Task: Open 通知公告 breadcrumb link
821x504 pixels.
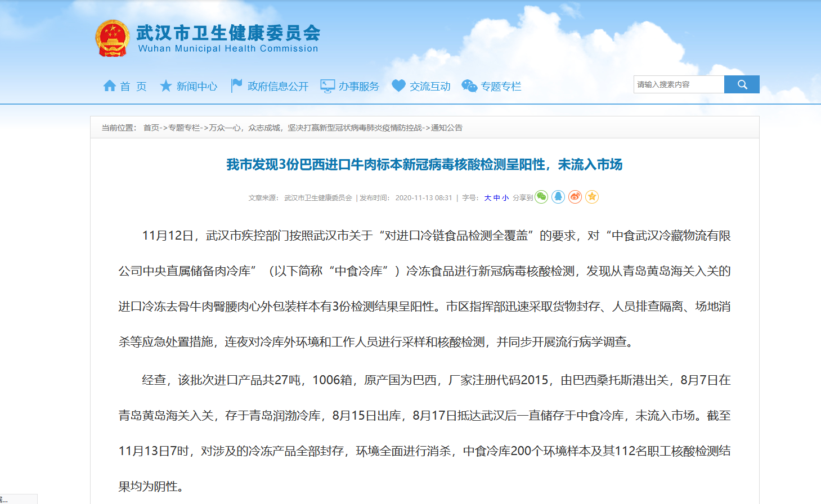Action: tap(447, 128)
